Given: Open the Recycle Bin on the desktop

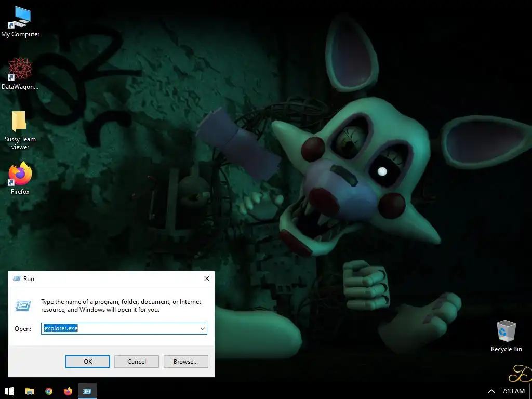Looking at the screenshot, I should 506,336.
